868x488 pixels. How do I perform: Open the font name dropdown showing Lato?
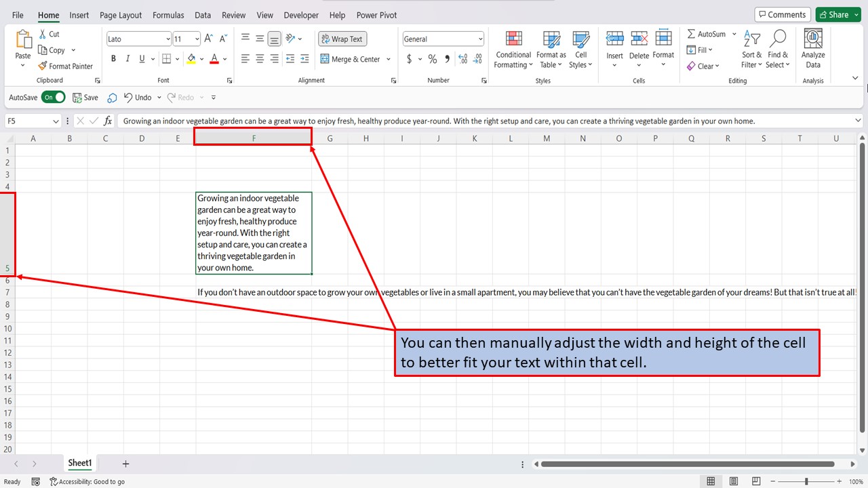click(x=167, y=39)
